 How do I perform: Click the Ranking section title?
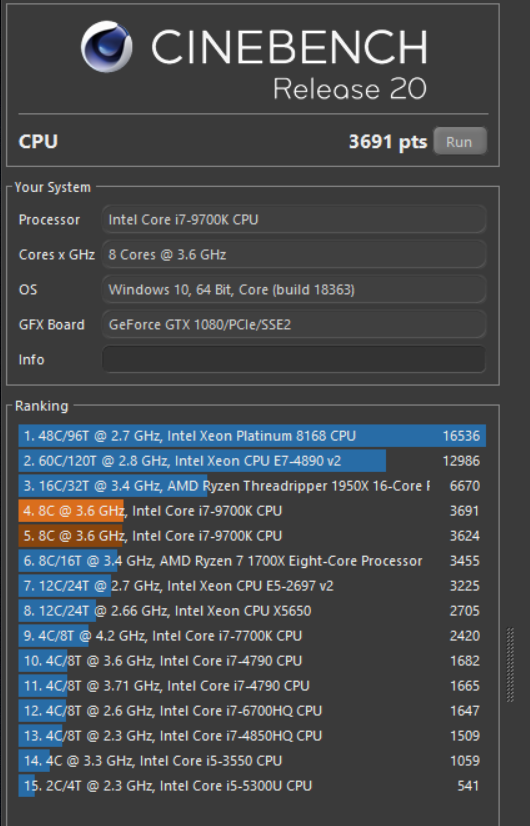[42, 406]
